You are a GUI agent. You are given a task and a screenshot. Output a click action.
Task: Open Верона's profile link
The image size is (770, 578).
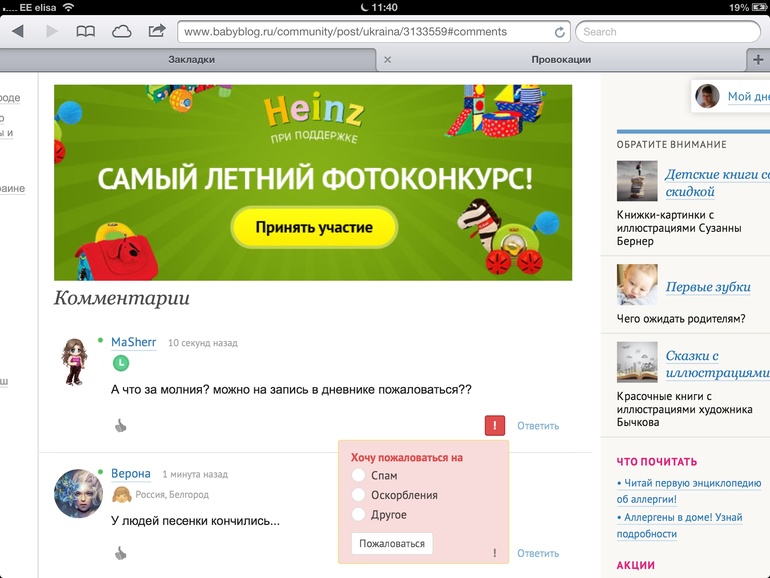pos(131,473)
